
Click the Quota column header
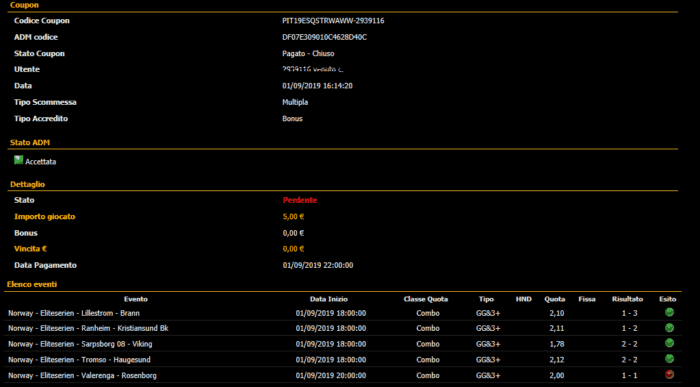click(554, 299)
